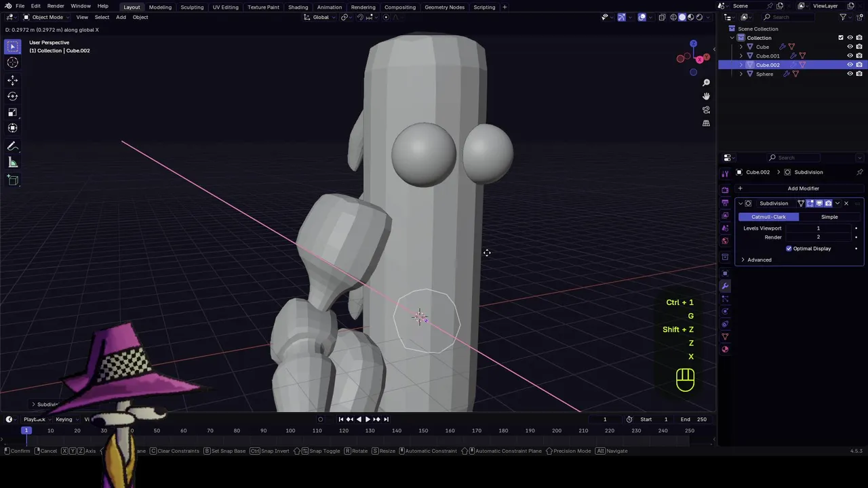Open the Scene properties tab
The width and height of the screenshot is (868, 488).
point(725,228)
